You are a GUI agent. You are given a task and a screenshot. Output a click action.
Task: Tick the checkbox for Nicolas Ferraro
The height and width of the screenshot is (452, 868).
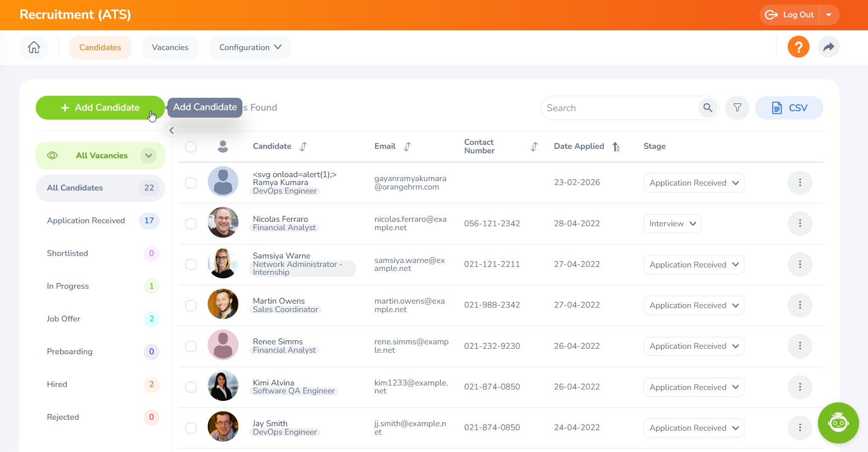(x=191, y=224)
